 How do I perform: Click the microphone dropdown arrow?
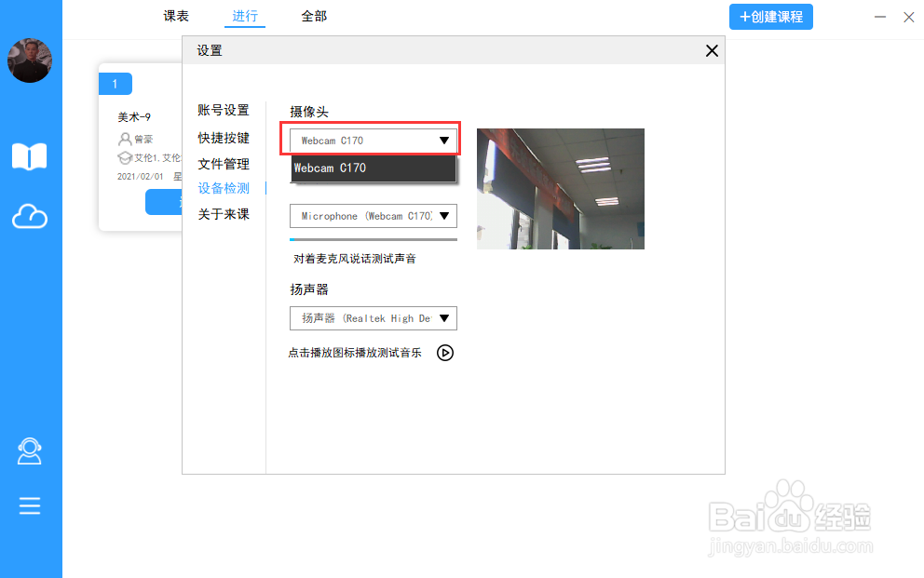(x=444, y=216)
